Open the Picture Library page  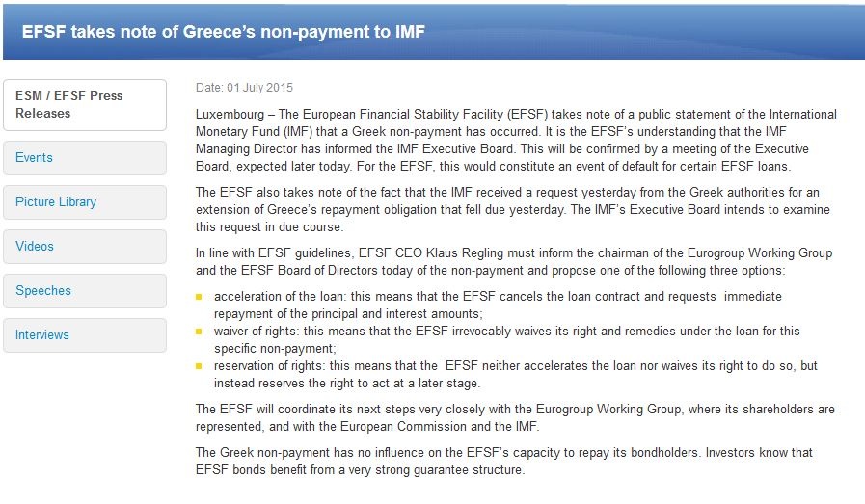84,202
